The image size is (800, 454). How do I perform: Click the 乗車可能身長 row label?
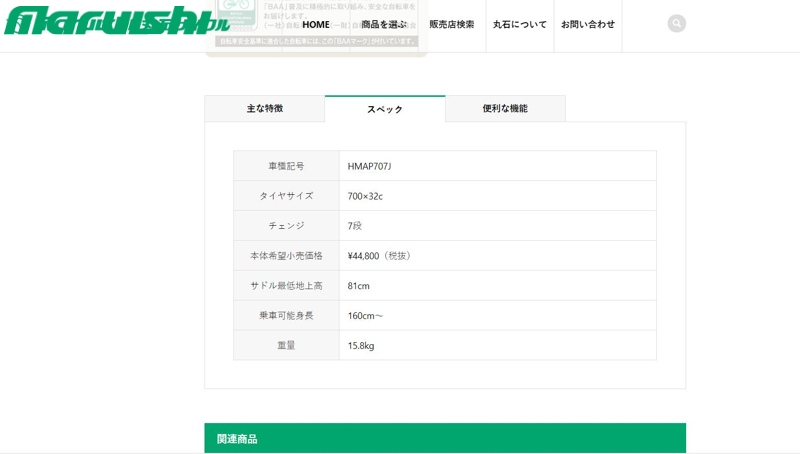point(286,316)
